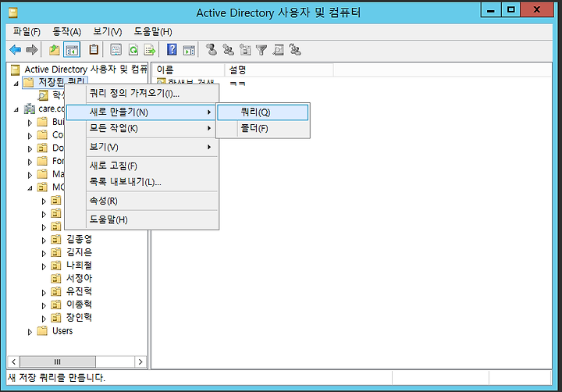Screen dimensions: 562x392
Task: Go up one level with folder icon
Action: (55, 50)
